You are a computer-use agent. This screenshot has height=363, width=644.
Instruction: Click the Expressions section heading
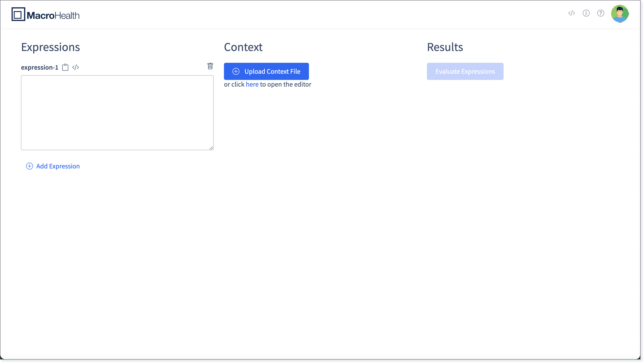(x=51, y=47)
